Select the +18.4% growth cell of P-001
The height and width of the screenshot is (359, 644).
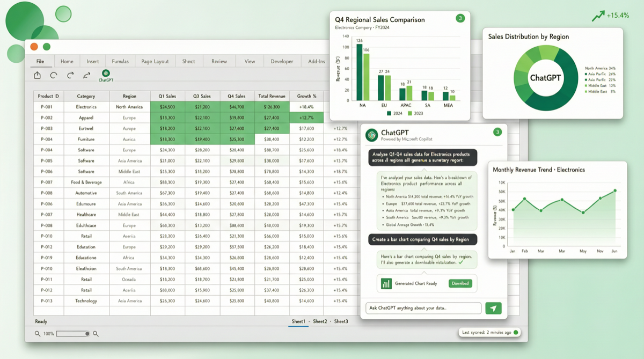306,107
